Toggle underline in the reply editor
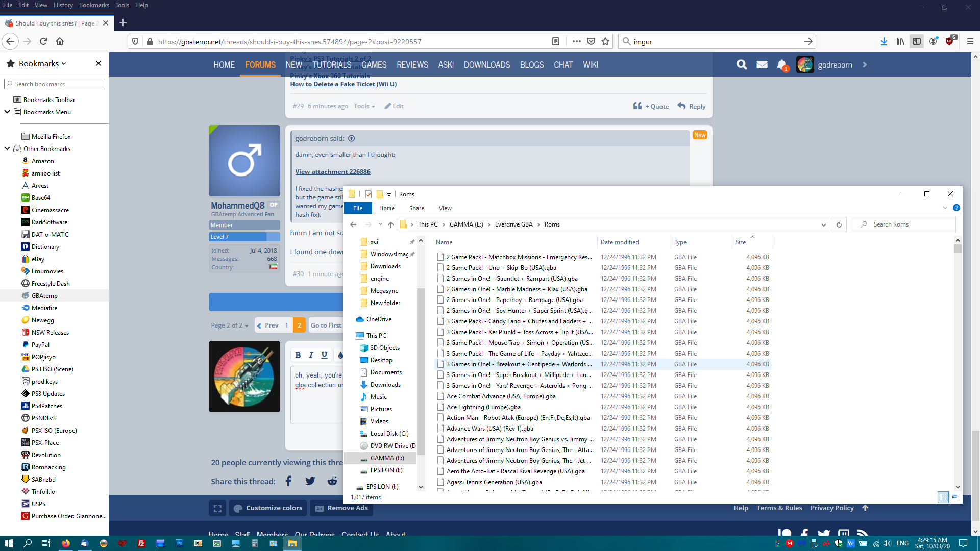This screenshot has width=980, height=551. pos(324,355)
